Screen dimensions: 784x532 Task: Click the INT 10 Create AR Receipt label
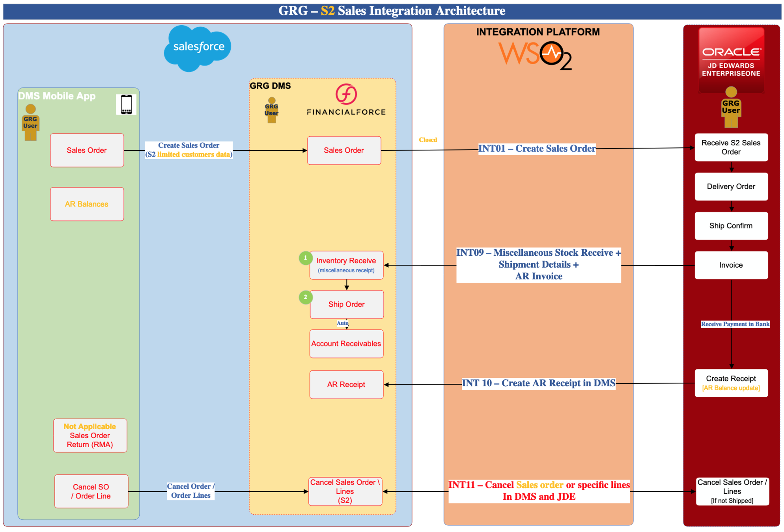coord(538,383)
